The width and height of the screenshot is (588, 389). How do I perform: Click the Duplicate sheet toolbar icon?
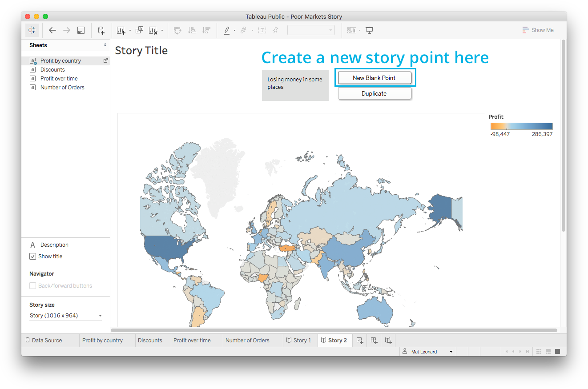coord(139,30)
